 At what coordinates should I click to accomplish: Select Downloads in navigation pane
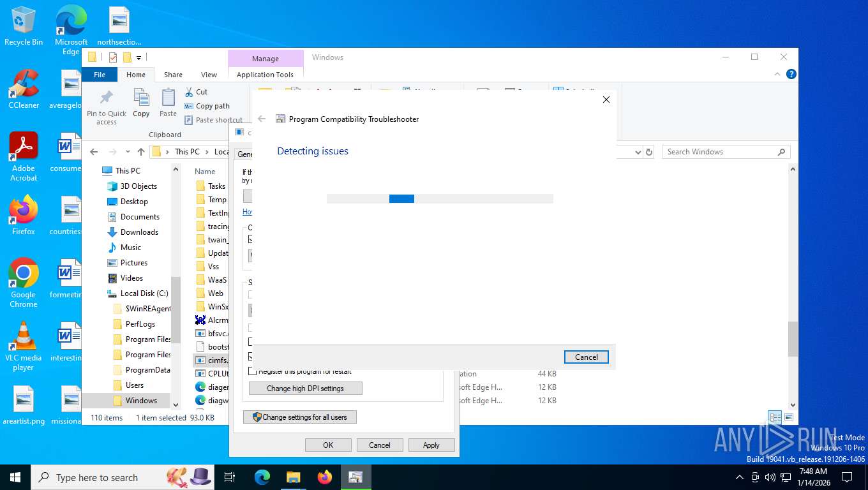pyautogui.click(x=139, y=232)
